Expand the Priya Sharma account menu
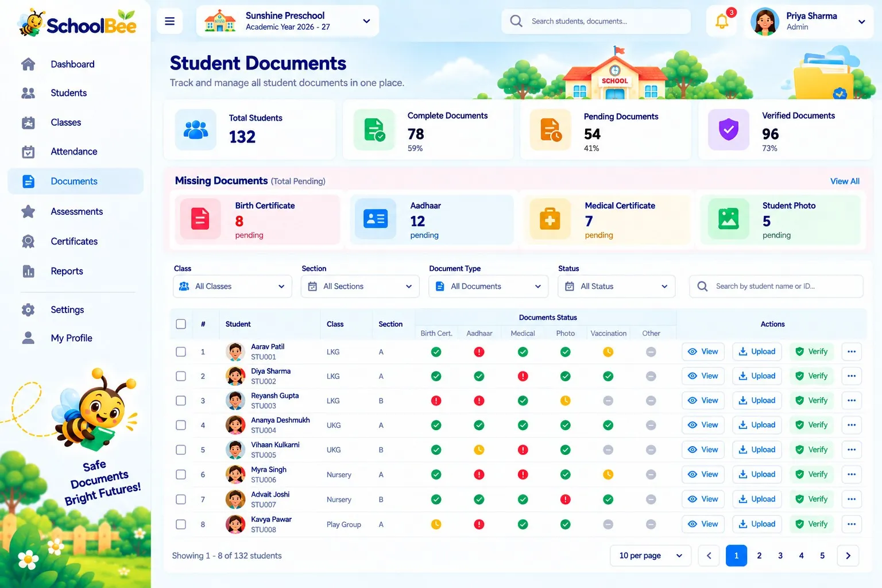882x588 pixels. point(808,22)
